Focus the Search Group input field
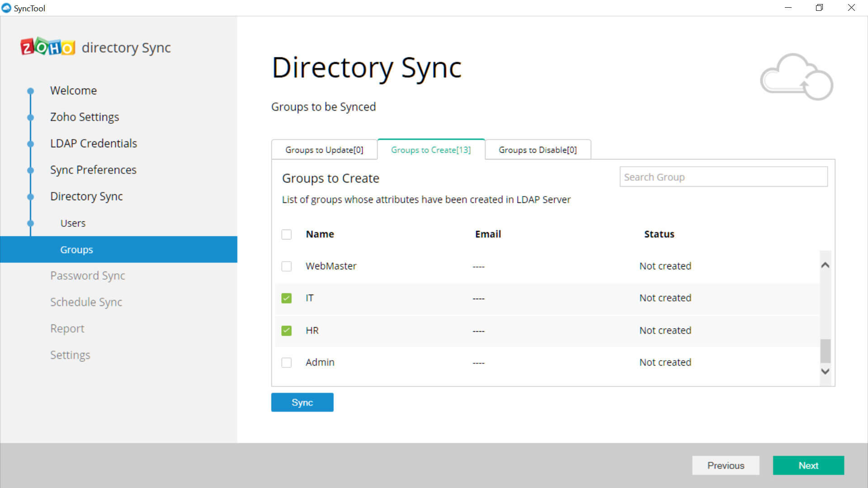 coord(723,177)
